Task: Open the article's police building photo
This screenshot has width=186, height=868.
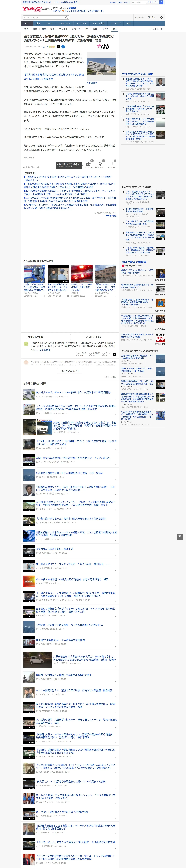Action: click(101, 66)
